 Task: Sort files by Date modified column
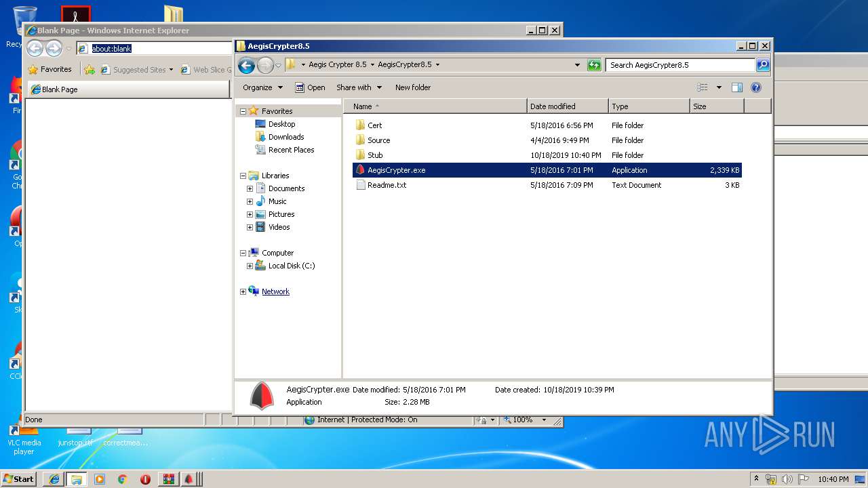coord(568,106)
